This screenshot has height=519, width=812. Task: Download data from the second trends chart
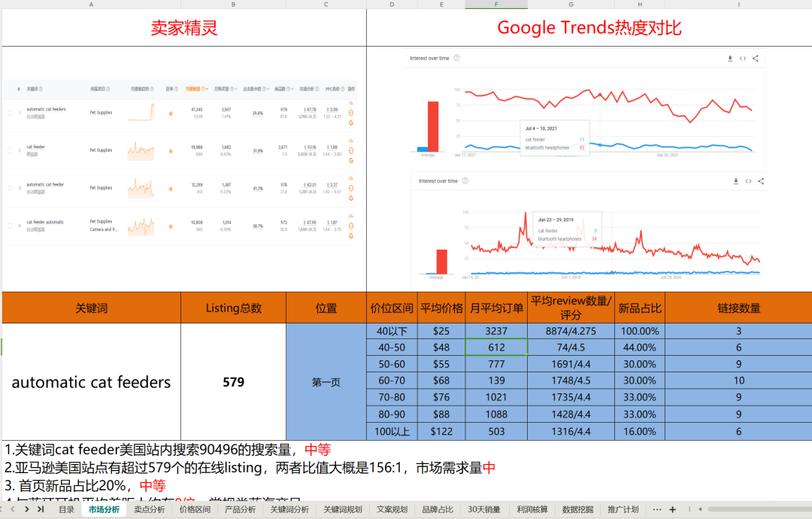pyautogui.click(x=736, y=181)
